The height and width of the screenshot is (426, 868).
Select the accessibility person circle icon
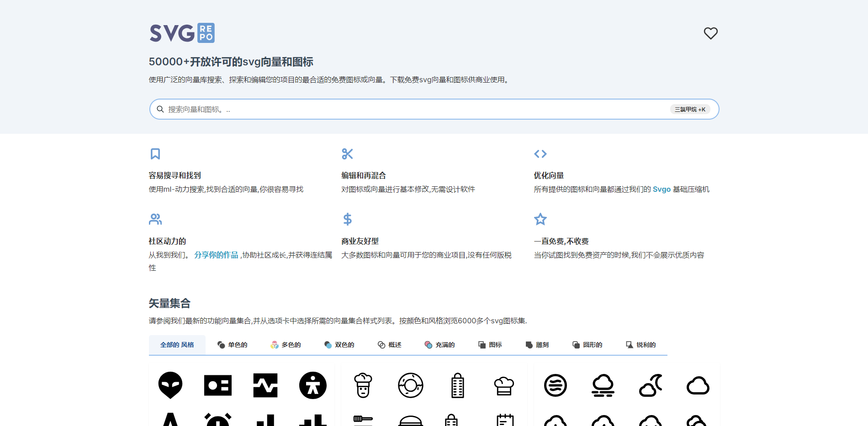click(x=312, y=385)
